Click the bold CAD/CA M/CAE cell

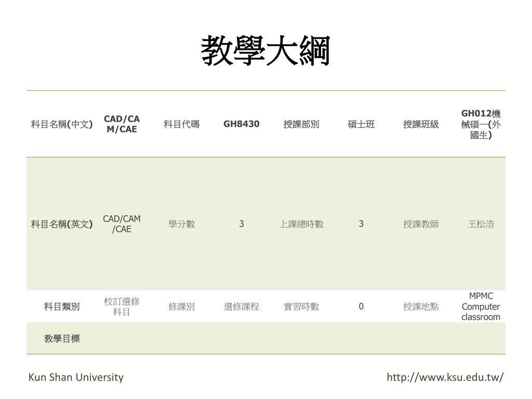pos(122,124)
